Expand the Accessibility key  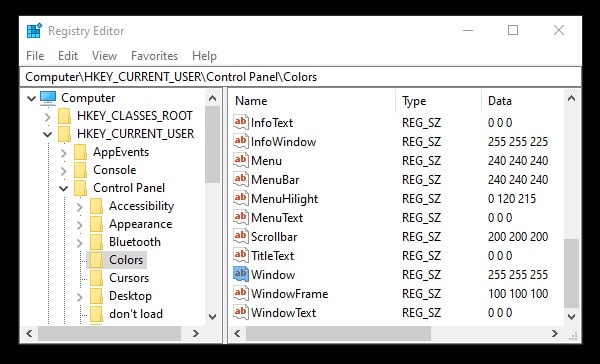coord(80,206)
